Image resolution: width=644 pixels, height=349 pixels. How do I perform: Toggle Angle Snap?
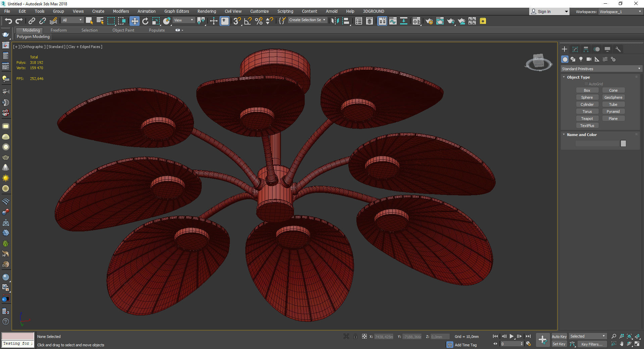[x=248, y=21]
